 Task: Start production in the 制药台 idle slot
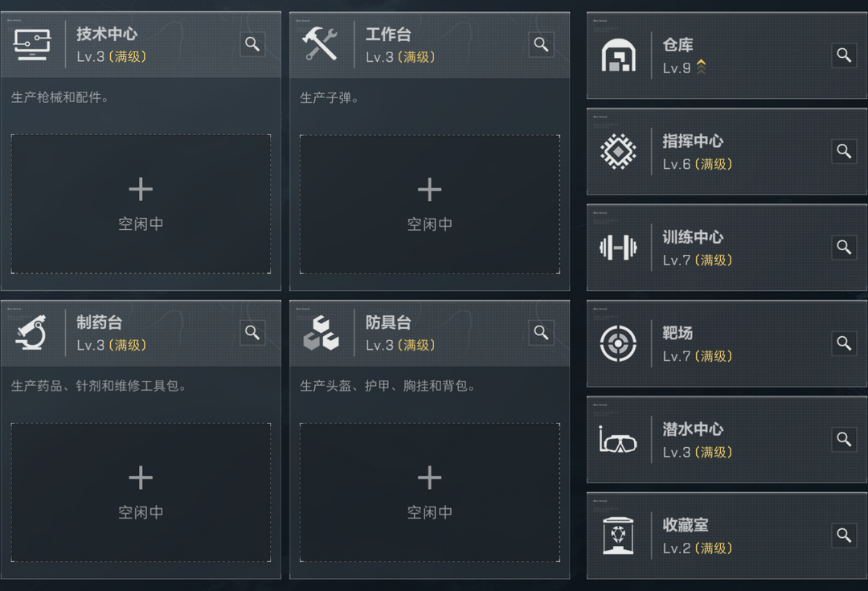point(141,492)
